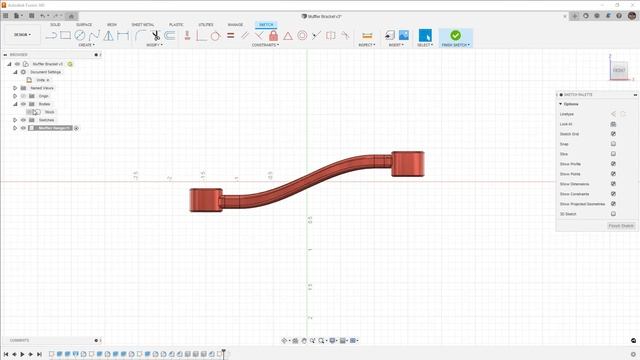Image resolution: width=640 pixels, height=360 pixels.
Task: Toggle Show Projected Geometries checkbox
Action: click(x=613, y=204)
